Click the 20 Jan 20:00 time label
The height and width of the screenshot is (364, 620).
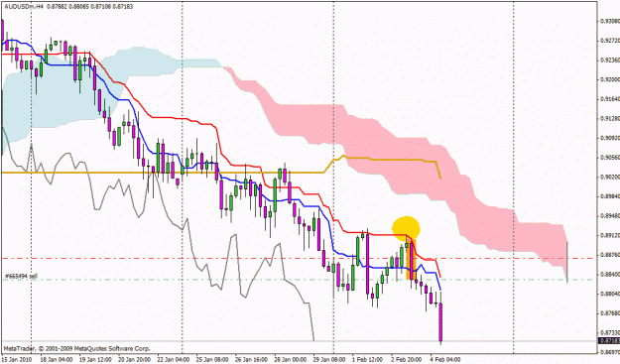tap(134, 359)
